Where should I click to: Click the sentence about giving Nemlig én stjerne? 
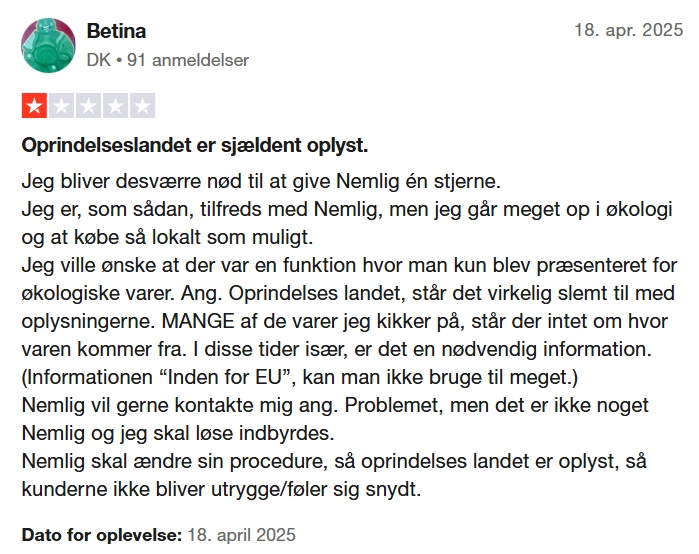click(x=261, y=182)
